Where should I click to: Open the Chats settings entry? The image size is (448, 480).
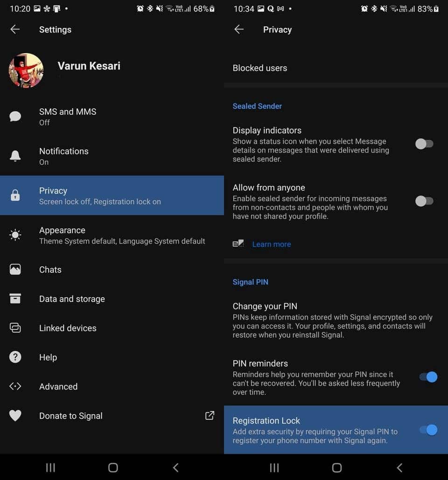click(x=50, y=270)
